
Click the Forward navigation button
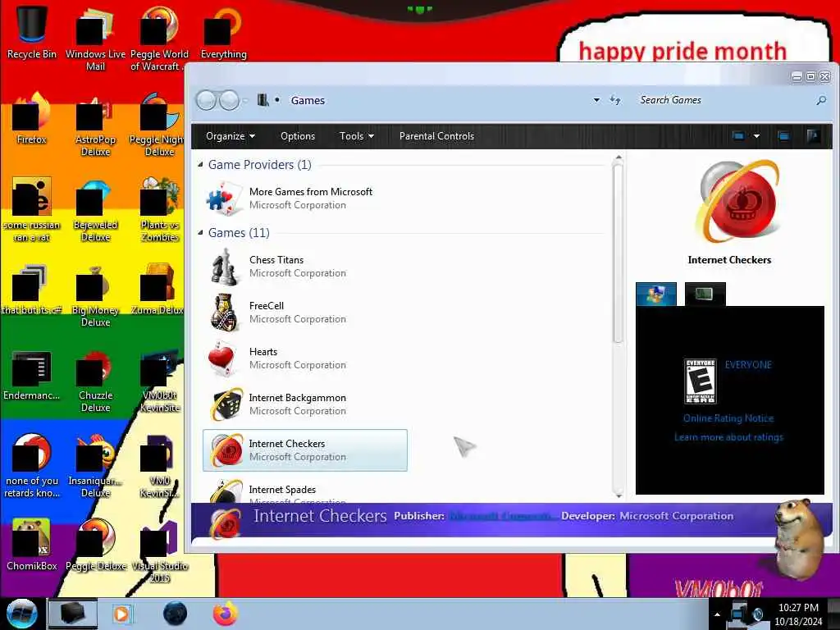tap(230, 100)
